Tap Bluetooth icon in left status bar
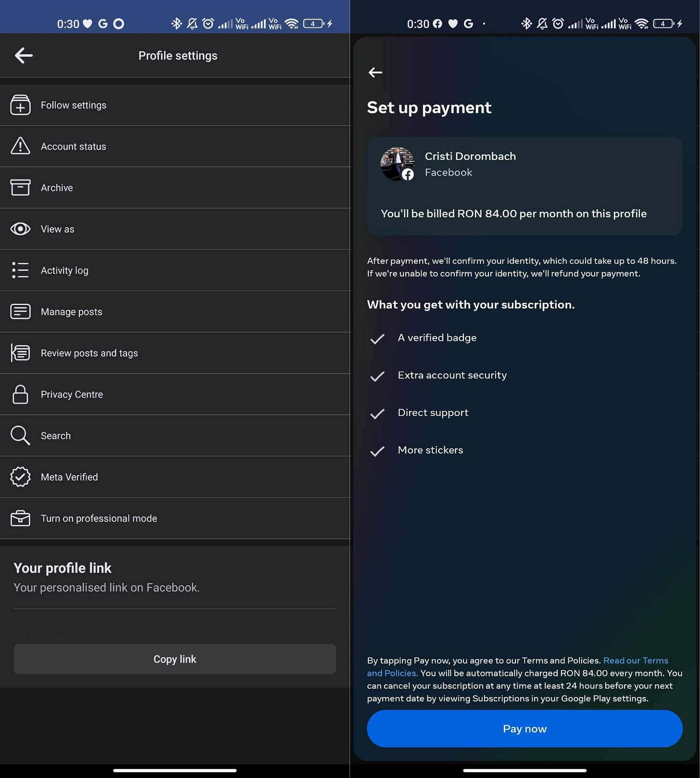700x778 pixels. (176, 23)
